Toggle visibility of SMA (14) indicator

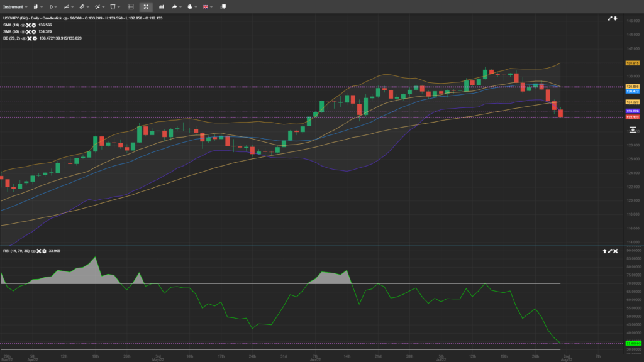[23, 25]
